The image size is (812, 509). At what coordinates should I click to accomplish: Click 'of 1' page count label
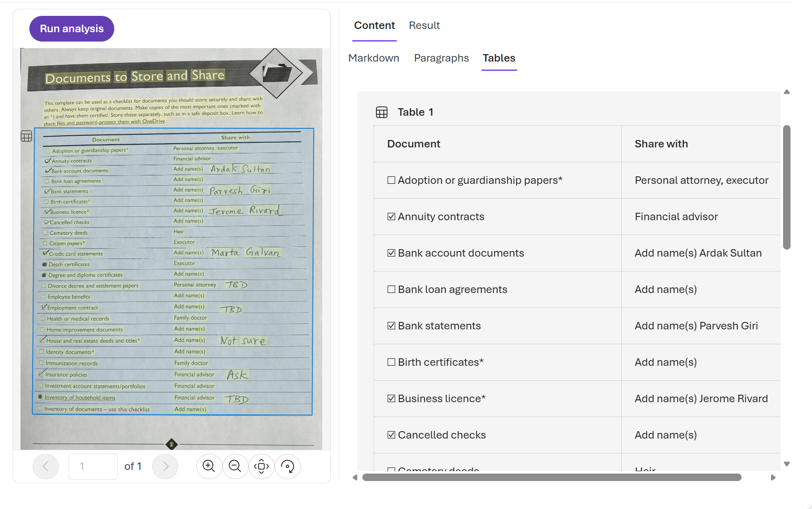(133, 466)
